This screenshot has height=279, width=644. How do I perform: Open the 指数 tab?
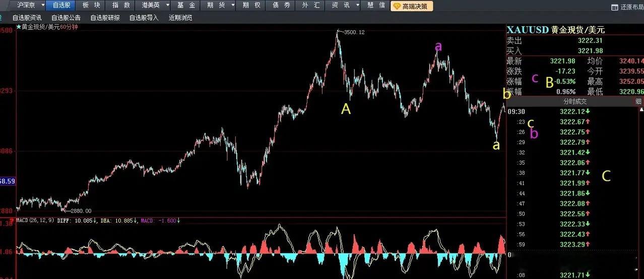click(121, 6)
